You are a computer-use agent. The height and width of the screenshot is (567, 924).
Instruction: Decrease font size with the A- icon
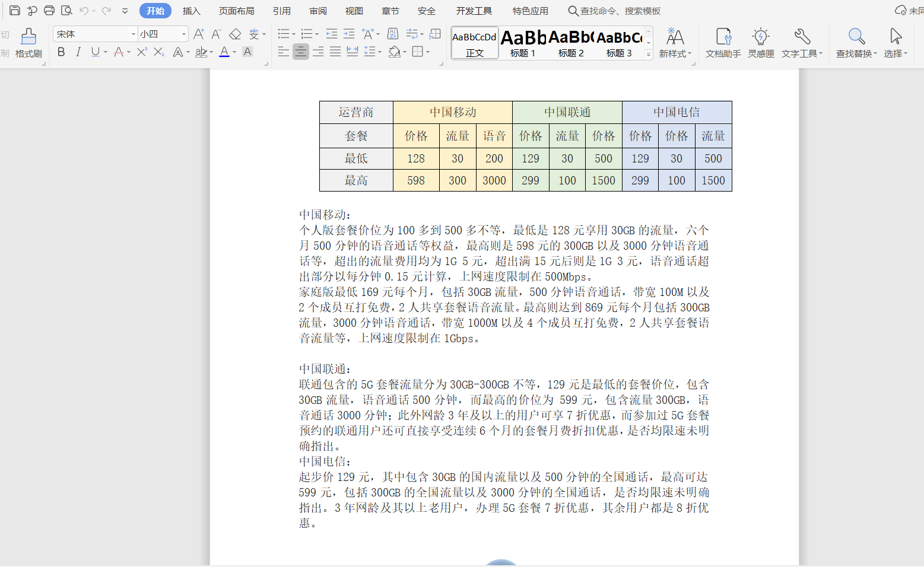(x=216, y=34)
